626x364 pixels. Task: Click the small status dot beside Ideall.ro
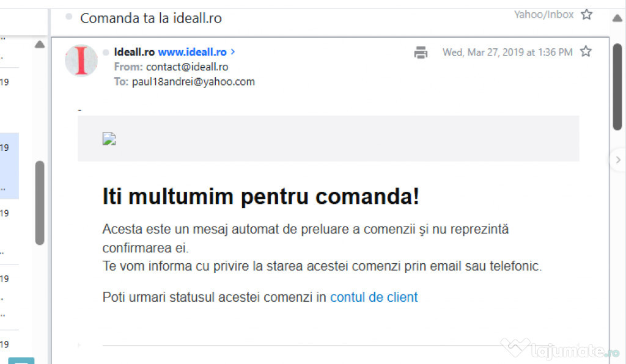pos(106,53)
